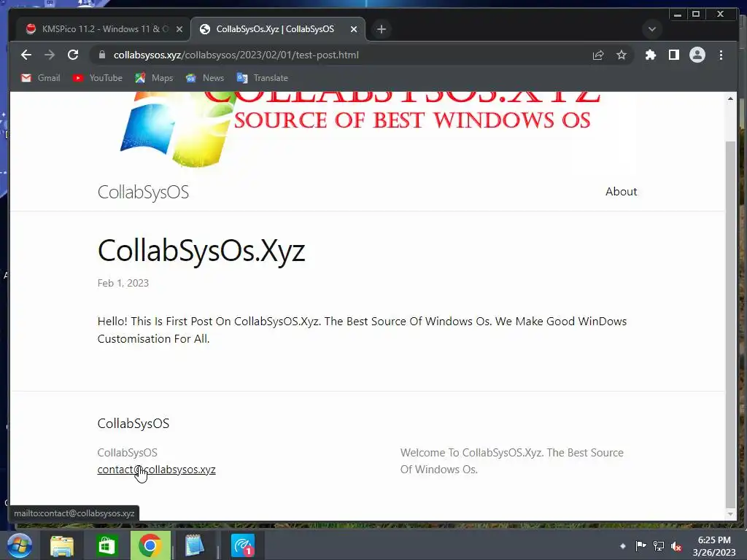The width and height of the screenshot is (747, 560).
Task: Open the Chrome profile avatar
Action: pyautogui.click(x=697, y=55)
